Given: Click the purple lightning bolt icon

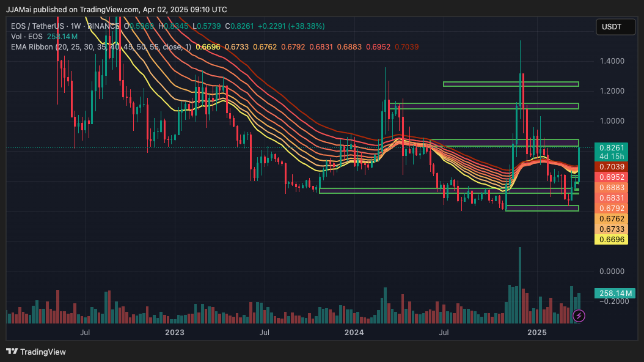Looking at the screenshot, I should [579, 316].
